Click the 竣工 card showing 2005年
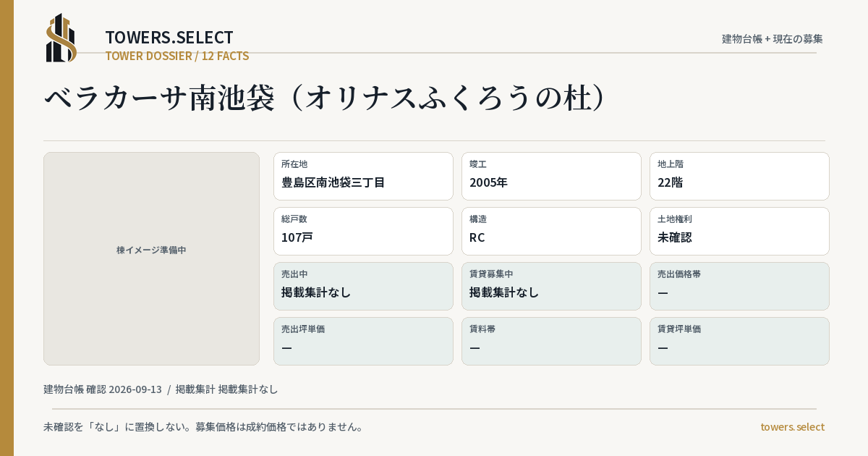This screenshot has height=456, width=868. point(551,176)
